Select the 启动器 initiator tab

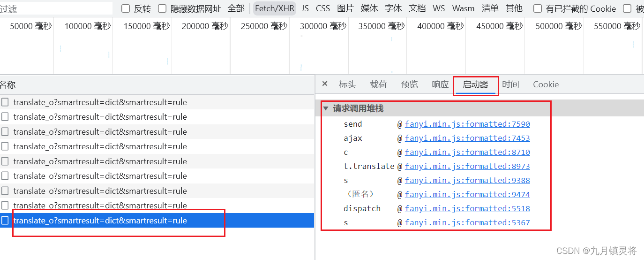pyautogui.click(x=475, y=84)
